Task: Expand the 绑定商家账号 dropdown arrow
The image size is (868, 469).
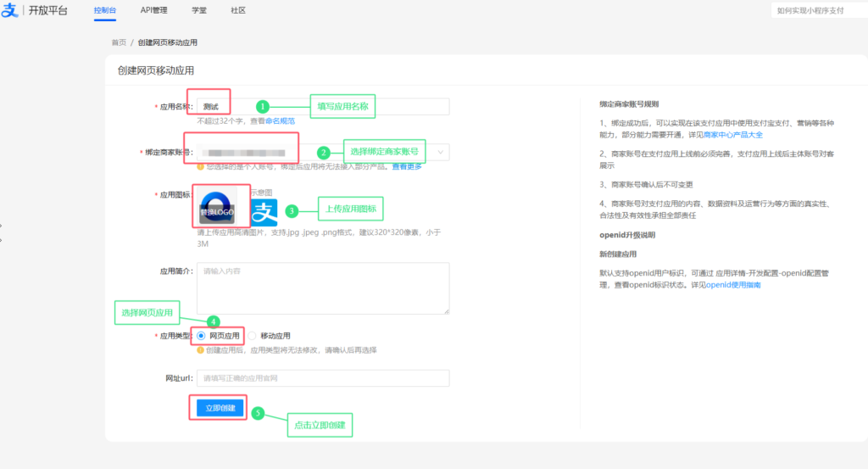Action: [x=440, y=153]
